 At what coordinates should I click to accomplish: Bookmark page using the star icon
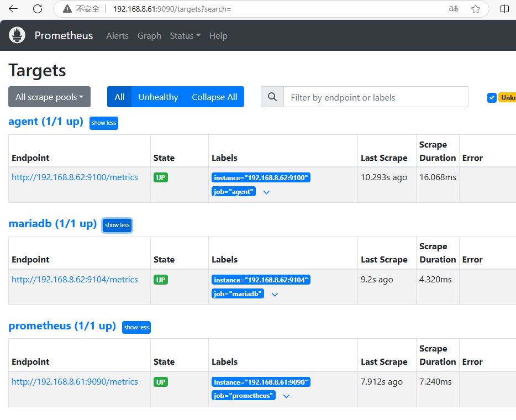click(x=475, y=9)
